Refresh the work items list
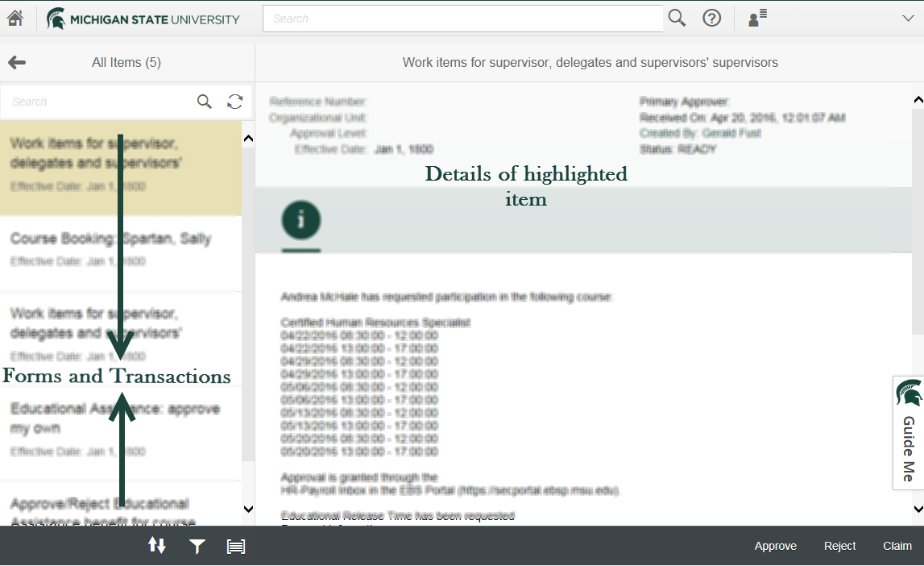This screenshot has height=566, width=924. pyautogui.click(x=234, y=102)
